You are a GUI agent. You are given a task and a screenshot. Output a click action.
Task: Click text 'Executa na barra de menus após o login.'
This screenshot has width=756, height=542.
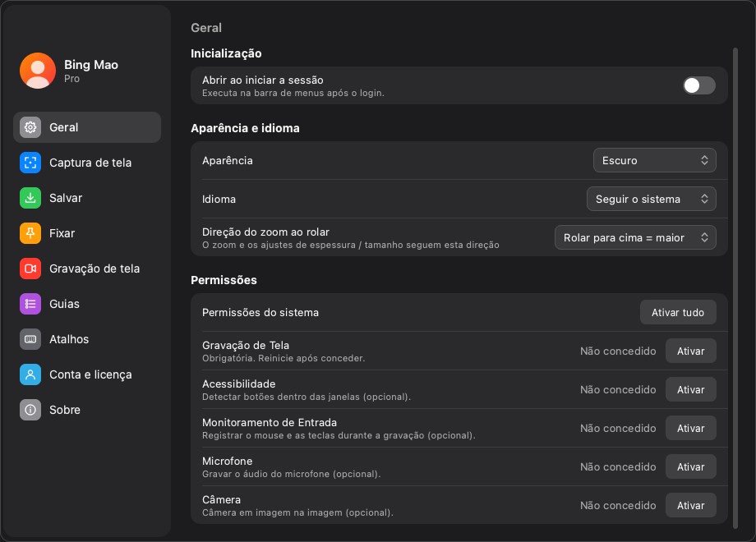click(x=293, y=93)
